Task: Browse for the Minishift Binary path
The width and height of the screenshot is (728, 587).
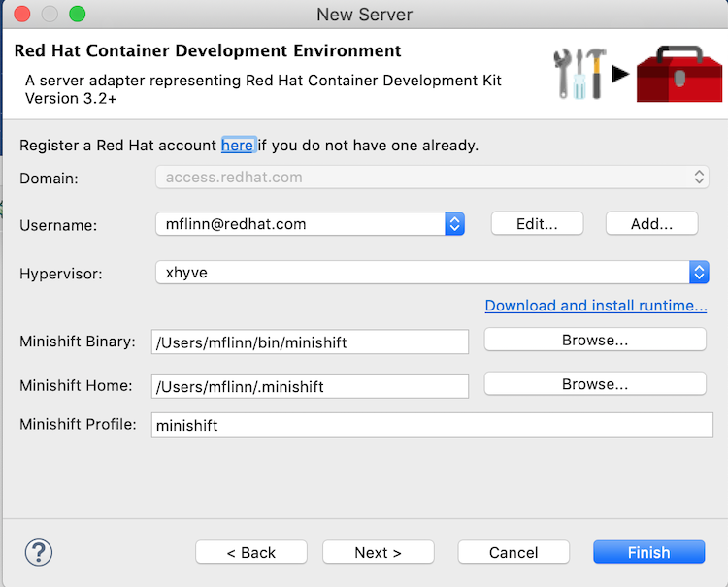Action: click(595, 341)
